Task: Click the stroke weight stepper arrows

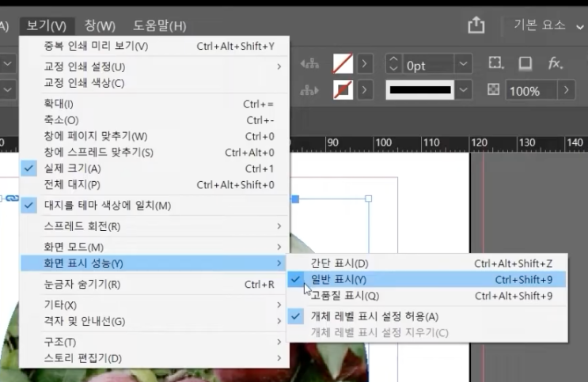Action: click(x=393, y=64)
